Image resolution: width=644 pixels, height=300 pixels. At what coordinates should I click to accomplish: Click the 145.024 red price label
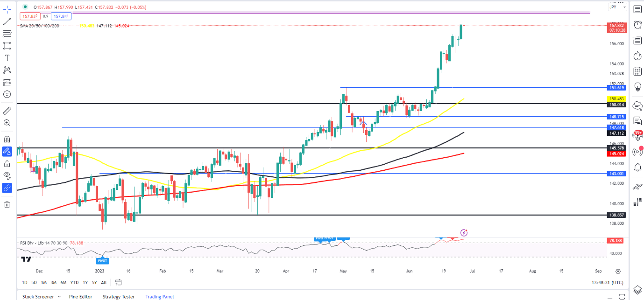pos(617,153)
